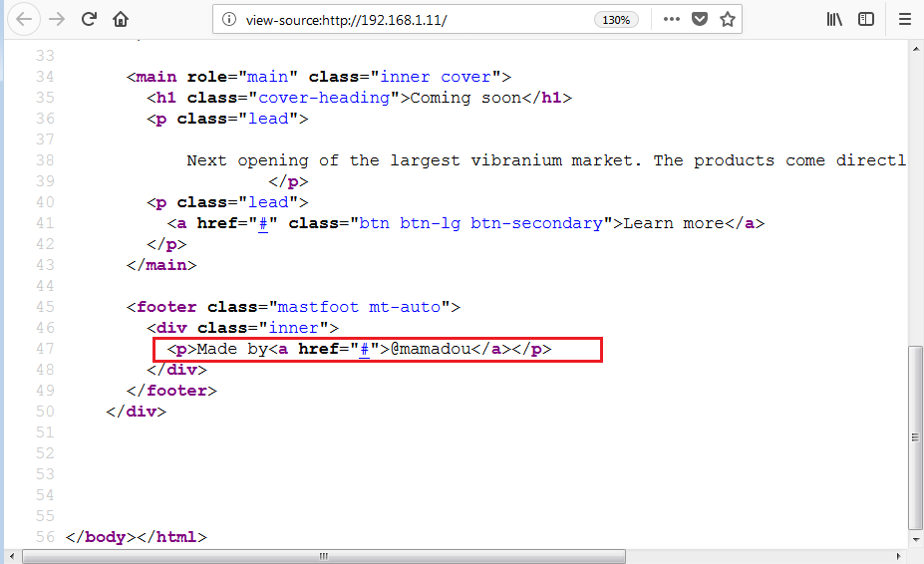The width and height of the screenshot is (924, 564).
Task: Open the Firefox hamburger menu
Action: pyautogui.click(x=905, y=19)
